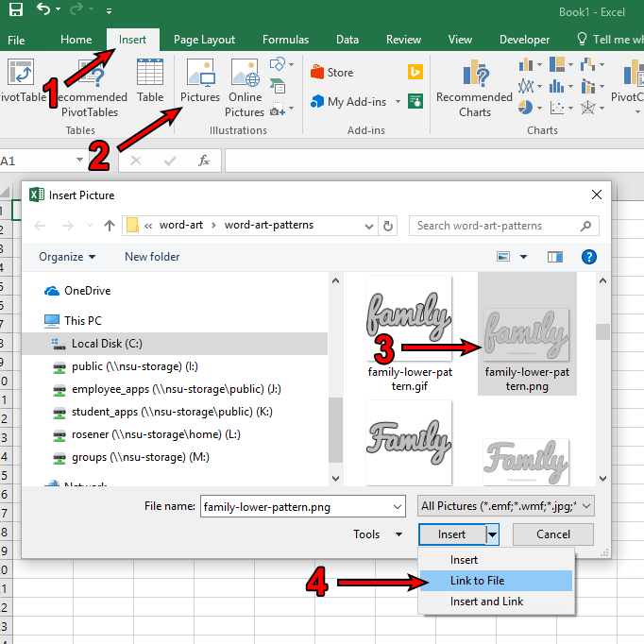
Task: Choose Link to File menu option
Action: tap(496, 581)
